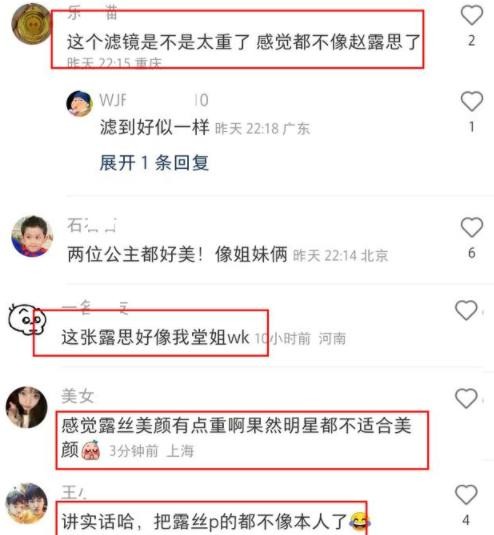The height and width of the screenshot is (535, 494).
Task: Like 美女's comment about 美颜有点重
Action: coord(466,398)
